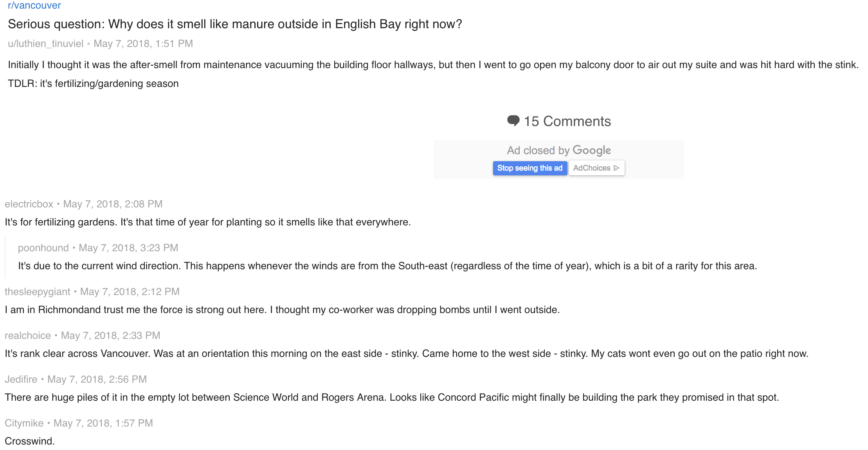The width and height of the screenshot is (868, 450).
Task: Open the r/vancouver subreddit link
Action: click(x=34, y=5)
